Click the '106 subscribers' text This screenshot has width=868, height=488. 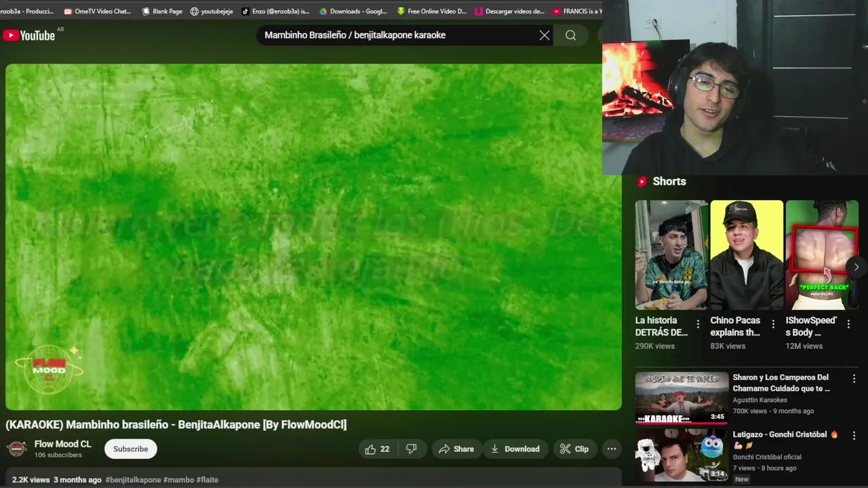click(58, 455)
